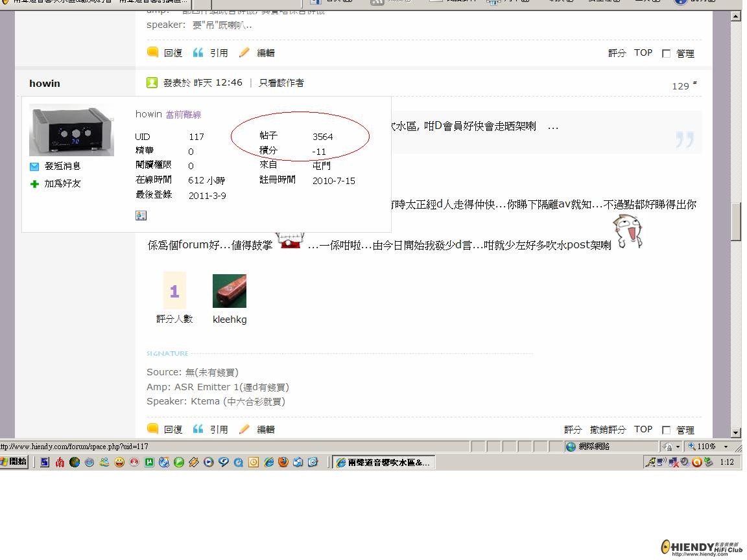This screenshot has width=747, height=560.
Task: Click the envelope icon for 發短消息
Action: coord(34,166)
